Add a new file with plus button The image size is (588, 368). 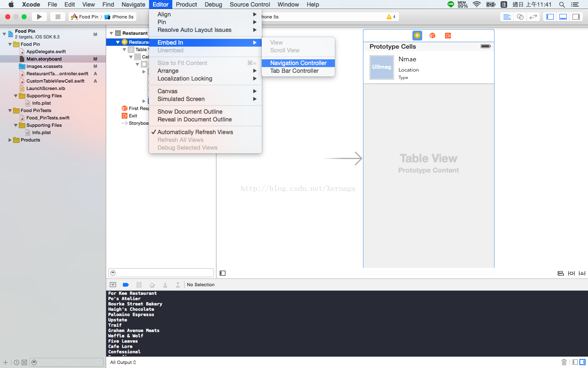point(5,362)
